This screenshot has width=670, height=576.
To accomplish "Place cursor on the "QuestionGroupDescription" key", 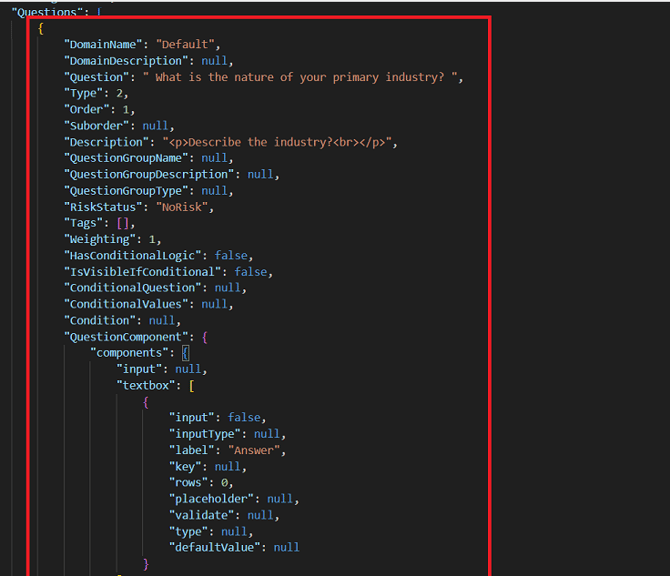I will point(152,174).
